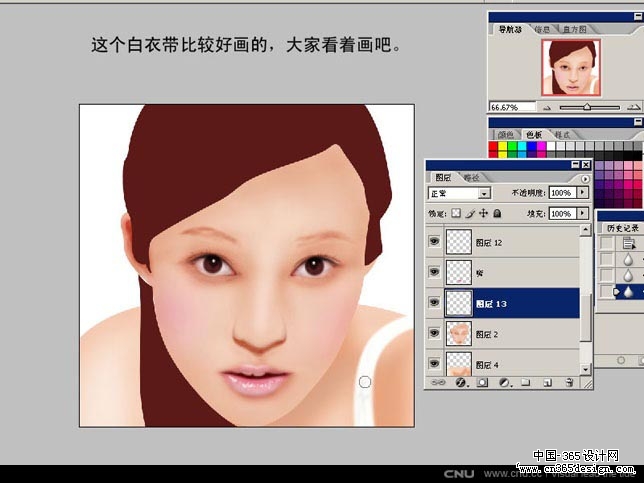Image resolution: width=644 pixels, height=483 pixels.
Task: Open the 历史记录 tab
Action: [x=623, y=228]
